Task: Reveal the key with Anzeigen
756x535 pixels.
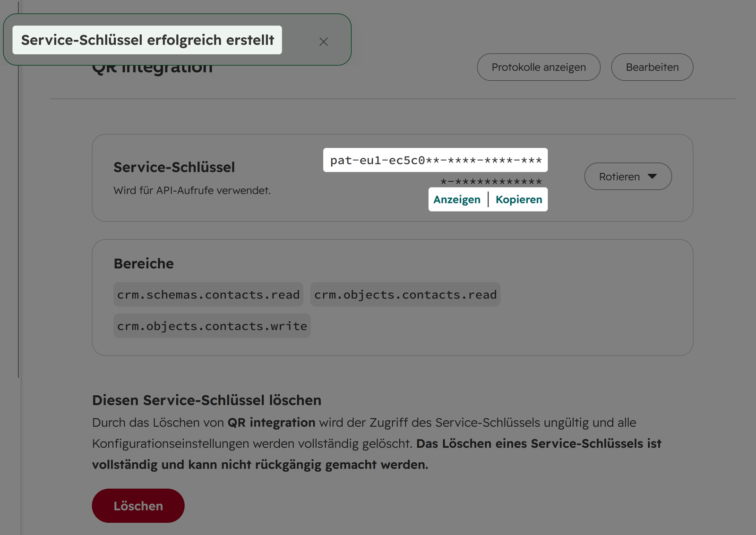Action: pyautogui.click(x=457, y=199)
